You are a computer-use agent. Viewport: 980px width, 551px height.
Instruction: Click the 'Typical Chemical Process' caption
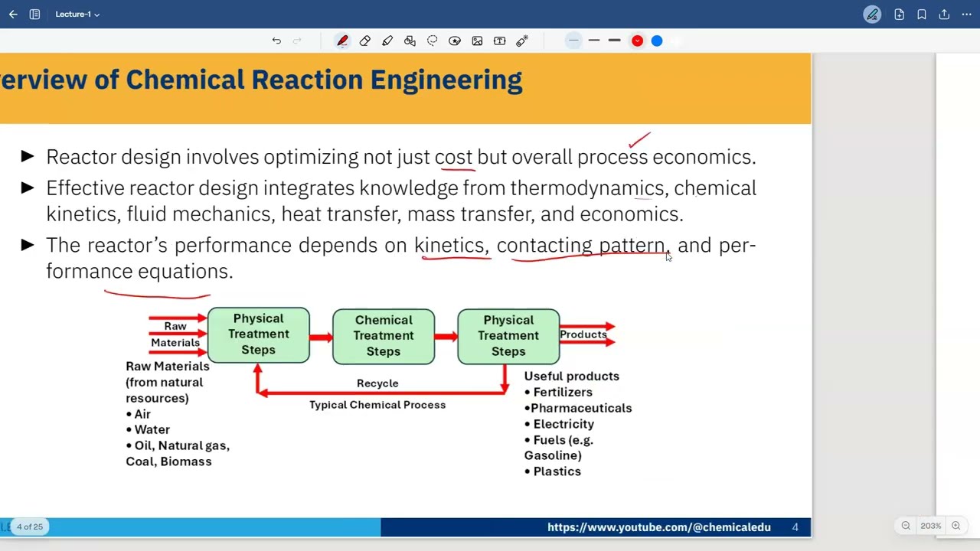(x=377, y=405)
